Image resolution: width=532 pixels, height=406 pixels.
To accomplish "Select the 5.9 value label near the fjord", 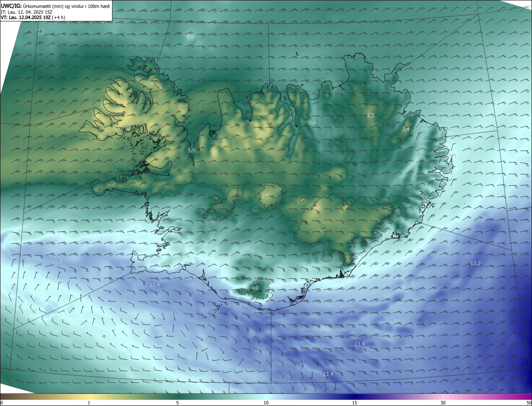I will [192, 151].
